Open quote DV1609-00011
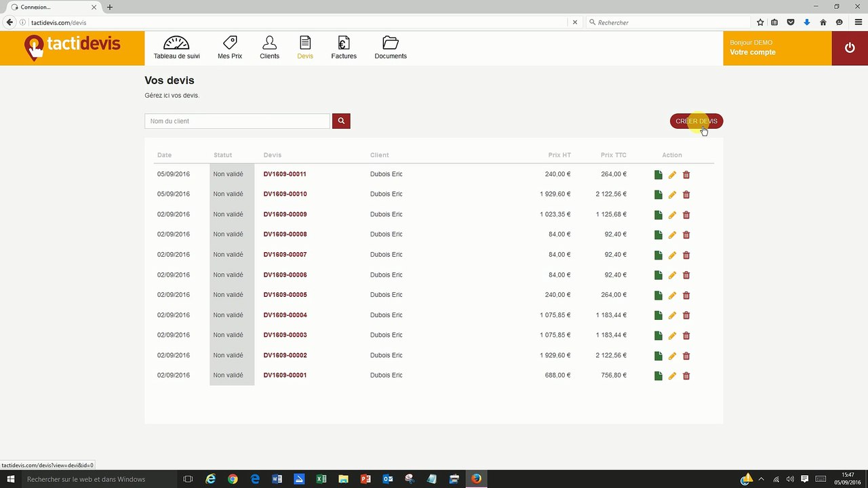Image resolution: width=868 pixels, height=488 pixels. [285, 174]
